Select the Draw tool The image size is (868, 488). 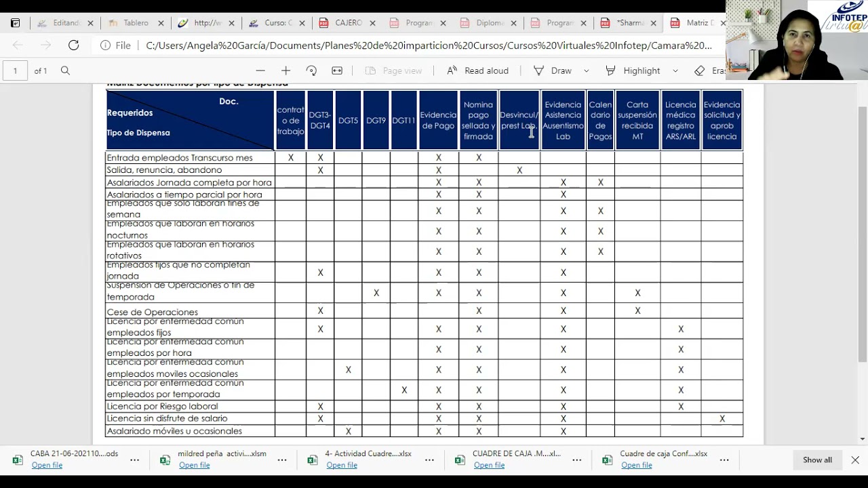pyautogui.click(x=553, y=70)
